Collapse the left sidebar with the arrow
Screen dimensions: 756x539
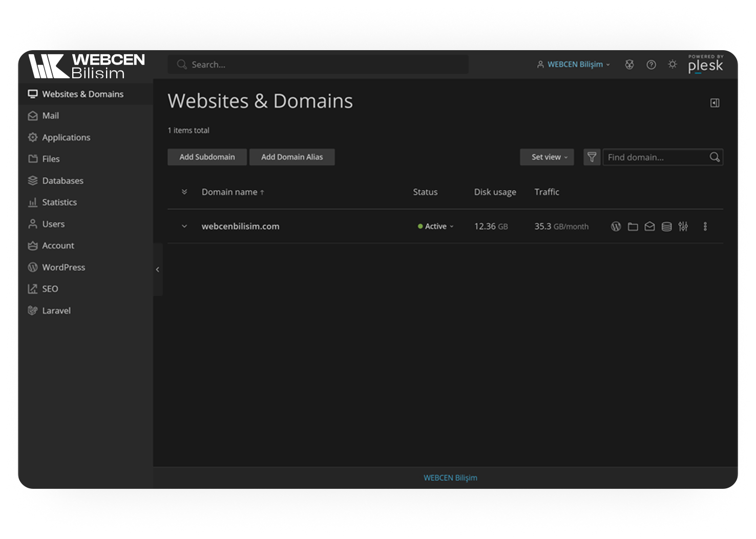point(158,269)
